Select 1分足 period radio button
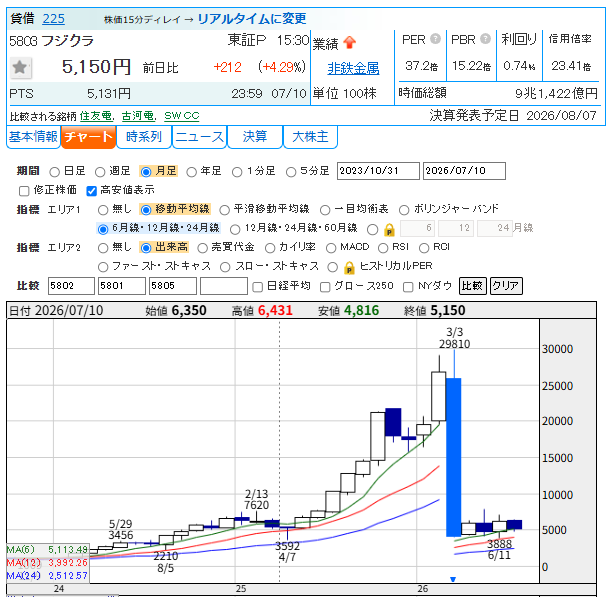This screenshot has height=597, width=608. click(237, 172)
